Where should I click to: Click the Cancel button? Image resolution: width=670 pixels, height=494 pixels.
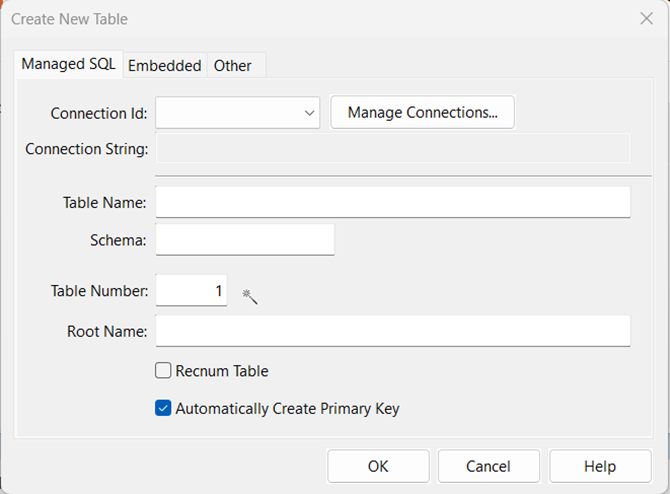tap(488, 466)
